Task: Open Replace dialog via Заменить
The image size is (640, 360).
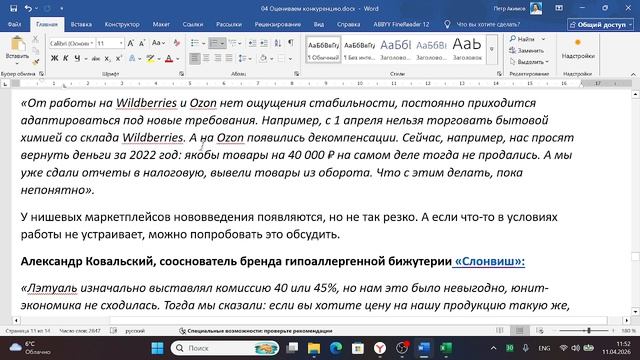Action: [526, 50]
